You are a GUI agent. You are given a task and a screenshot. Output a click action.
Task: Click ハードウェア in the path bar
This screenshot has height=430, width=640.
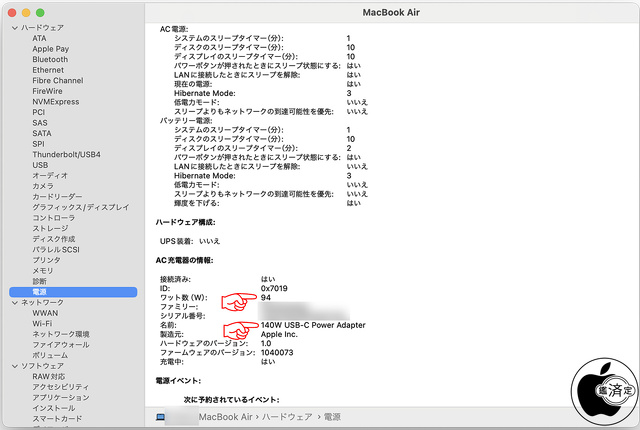click(287, 417)
